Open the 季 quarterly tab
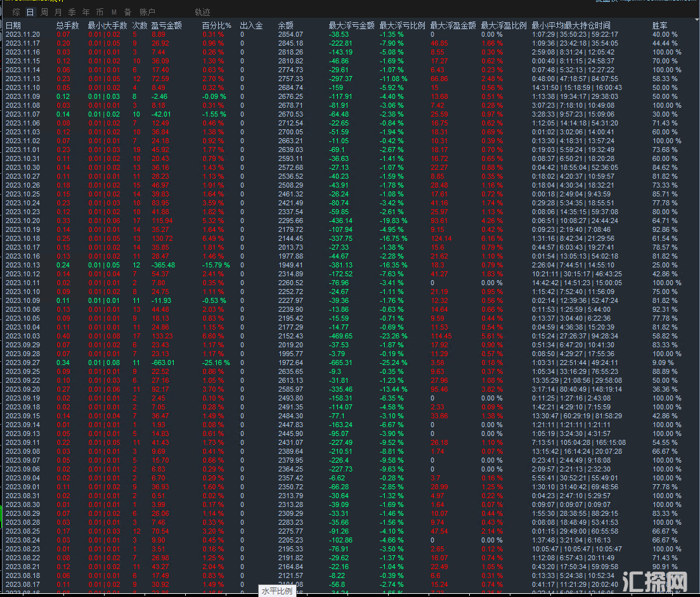 [x=72, y=12]
